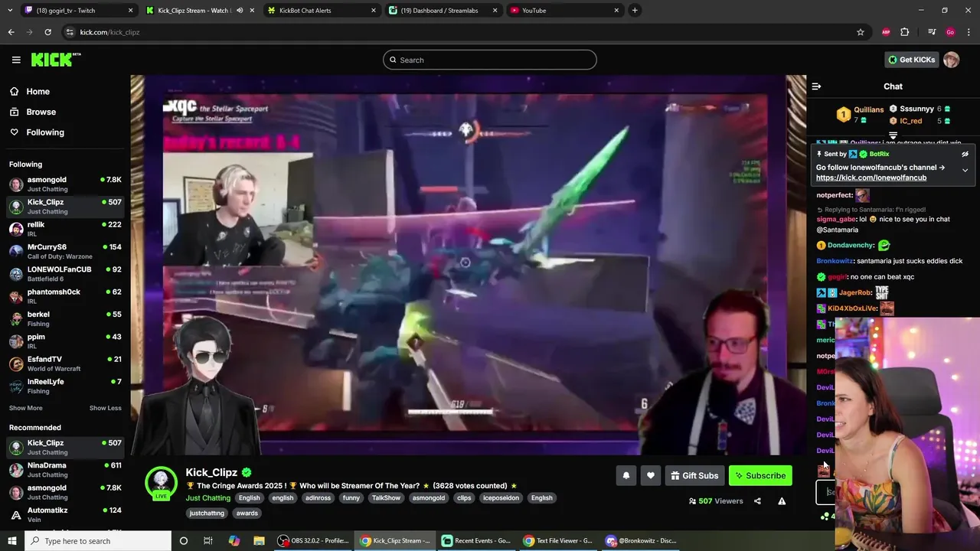Open Task View in taskbar
Viewport: 980px width, 551px height.
point(207,540)
